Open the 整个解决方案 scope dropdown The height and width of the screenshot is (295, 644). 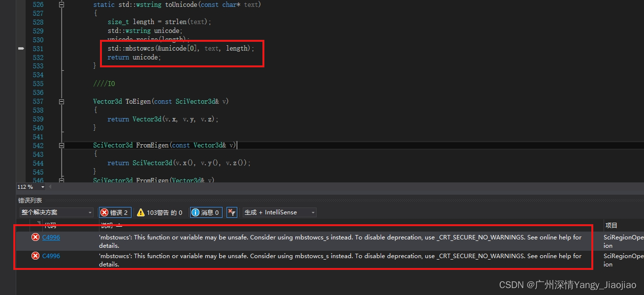(56, 212)
